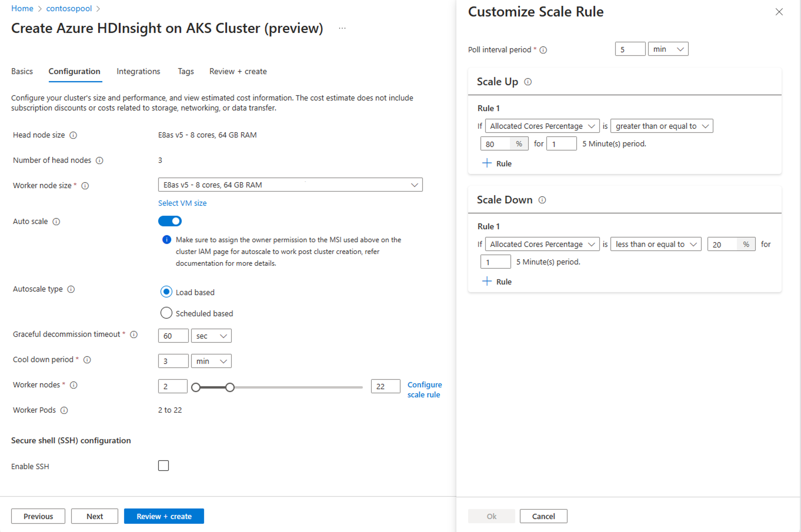Click blue information icon in MSI permission notice

(167, 239)
